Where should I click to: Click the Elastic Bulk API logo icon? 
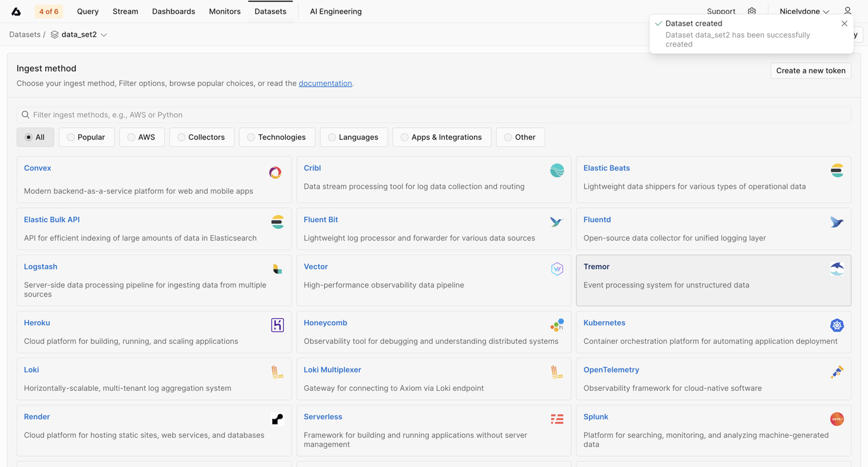[277, 222]
